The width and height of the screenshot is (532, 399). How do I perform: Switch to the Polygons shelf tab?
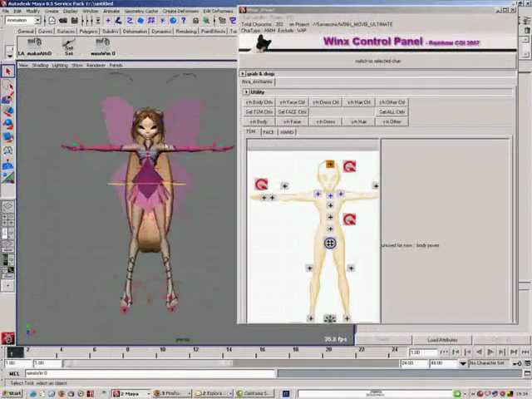[88, 32]
